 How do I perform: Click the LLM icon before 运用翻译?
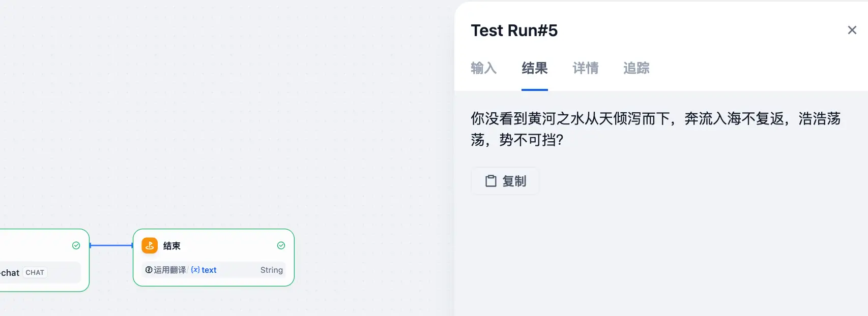(x=149, y=270)
